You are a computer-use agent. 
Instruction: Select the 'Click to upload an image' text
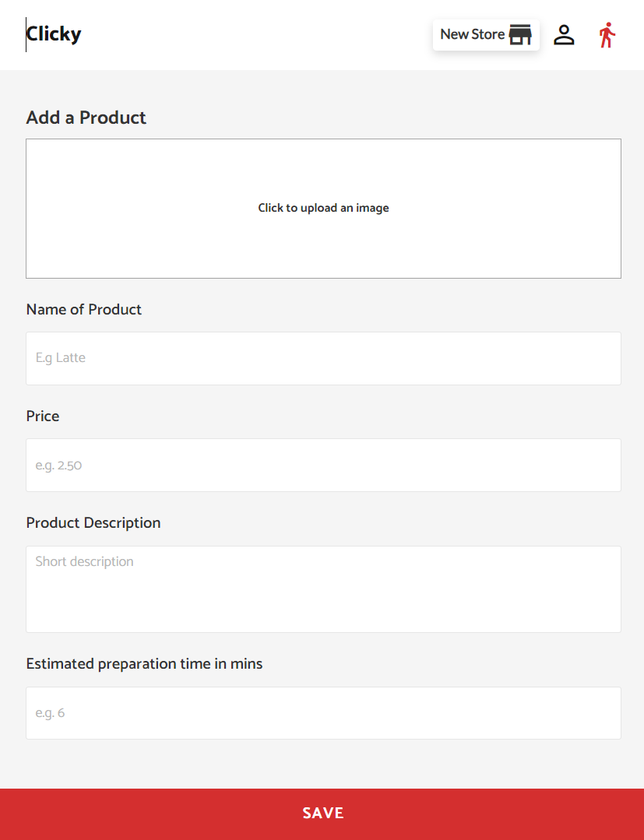(324, 208)
